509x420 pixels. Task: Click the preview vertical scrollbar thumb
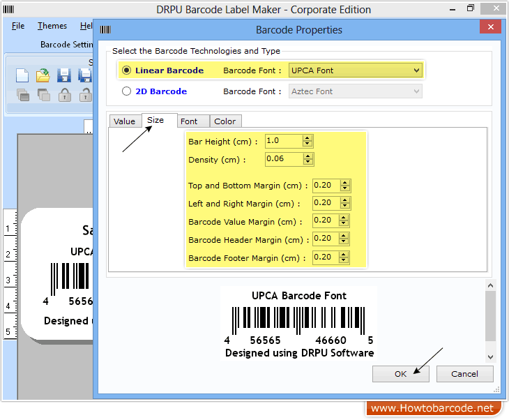(x=490, y=316)
